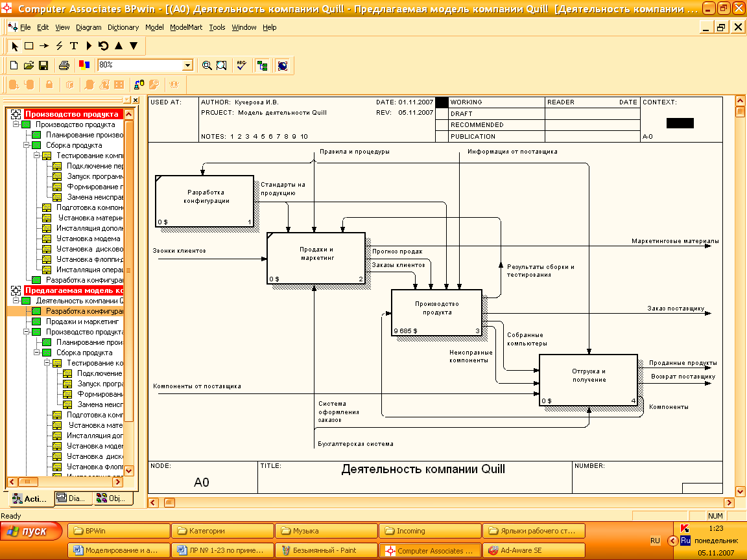
Task: Open the Diagram menu
Action: [x=89, y=27]
